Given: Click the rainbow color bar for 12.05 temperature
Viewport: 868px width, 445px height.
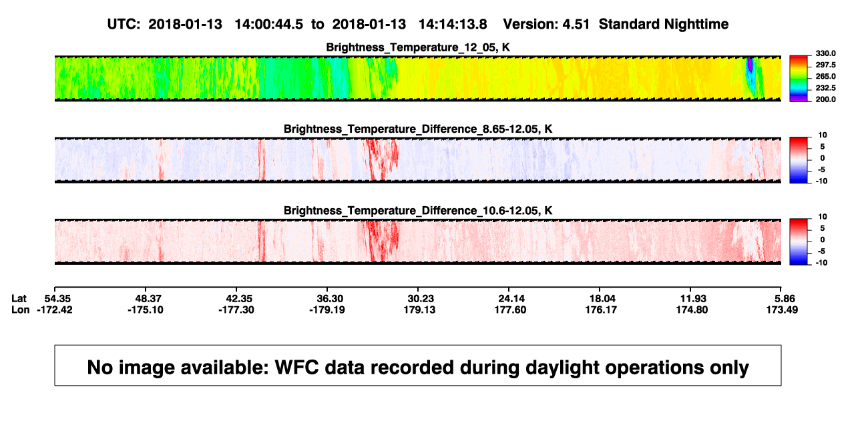Looking at the screenshot, I should tap(799, 78).
